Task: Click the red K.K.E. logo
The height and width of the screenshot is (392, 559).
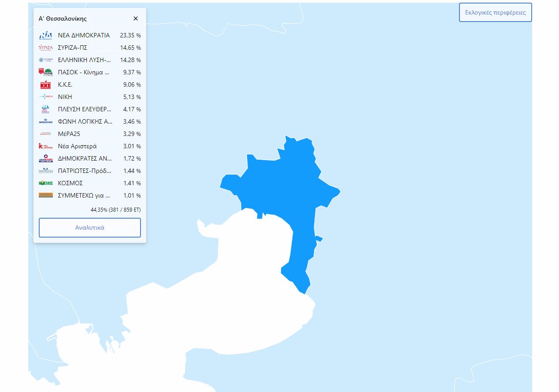Action: [x=45, y=84]
